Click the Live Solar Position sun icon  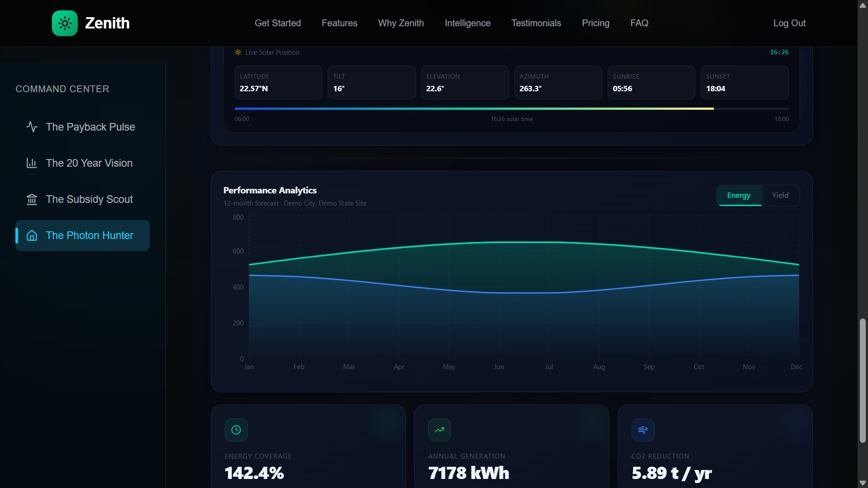238,52
